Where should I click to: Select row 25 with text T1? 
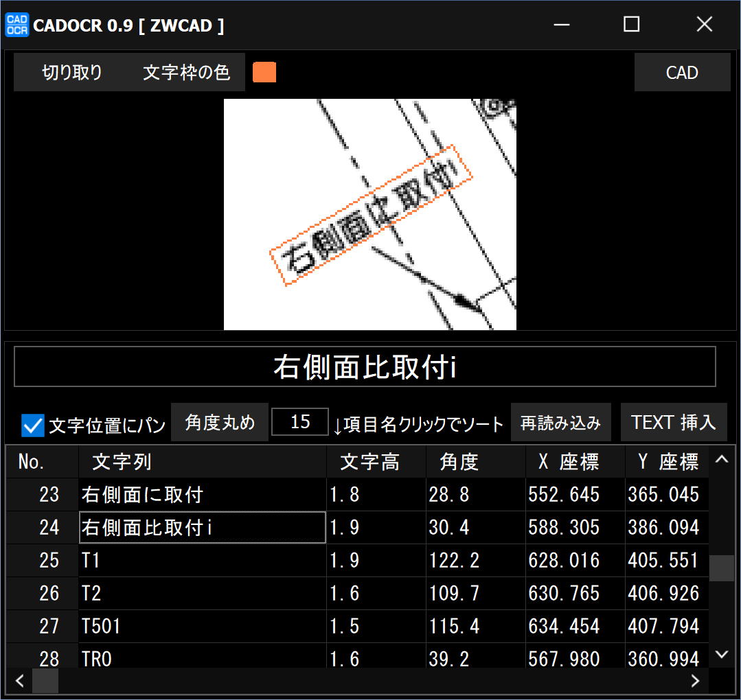click(202, 561)
